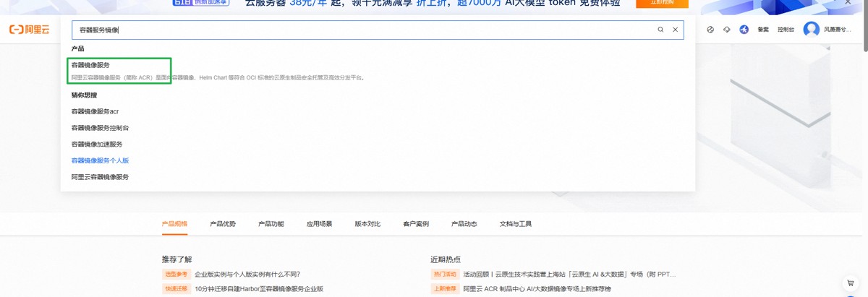The image size is (868, 297).
Task: Switch to 产品功能 tab
Action: 271,224
